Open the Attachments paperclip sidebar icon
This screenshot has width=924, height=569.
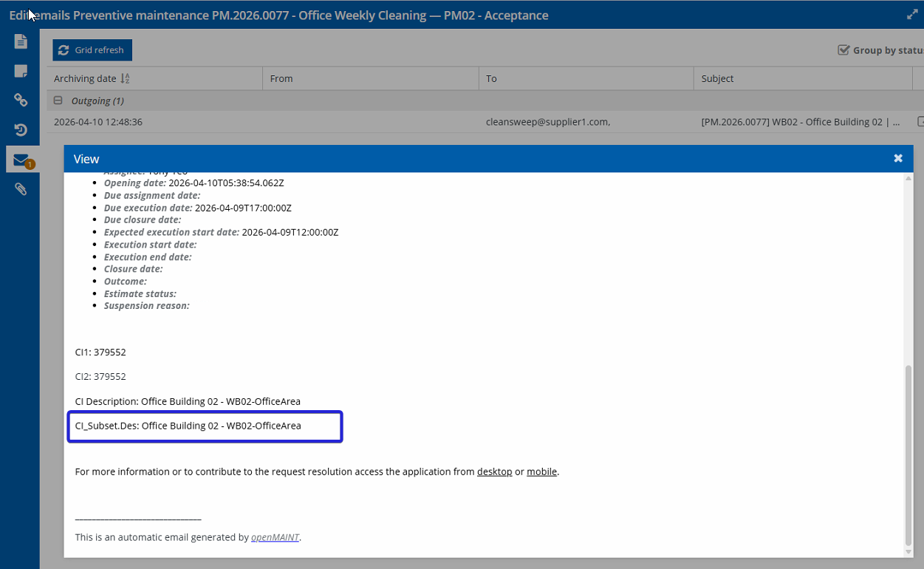click(x=21, y=189)
